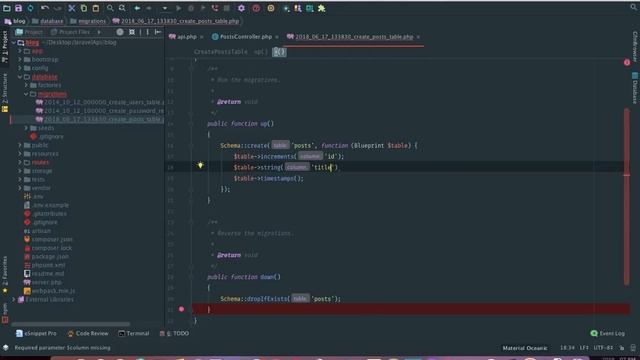Click the red phone listen-debug icon
The width and height of the screenshot is (640, 360).
215,8
